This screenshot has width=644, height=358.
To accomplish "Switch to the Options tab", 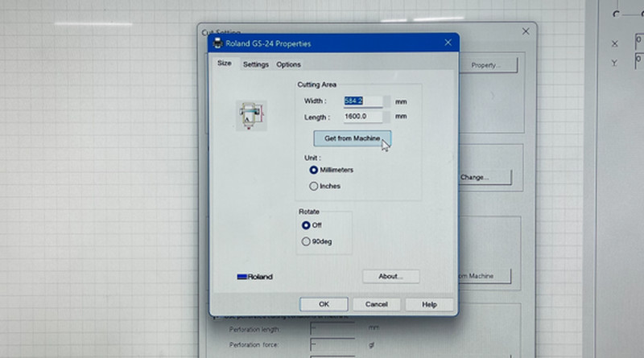I will [288, 64].
